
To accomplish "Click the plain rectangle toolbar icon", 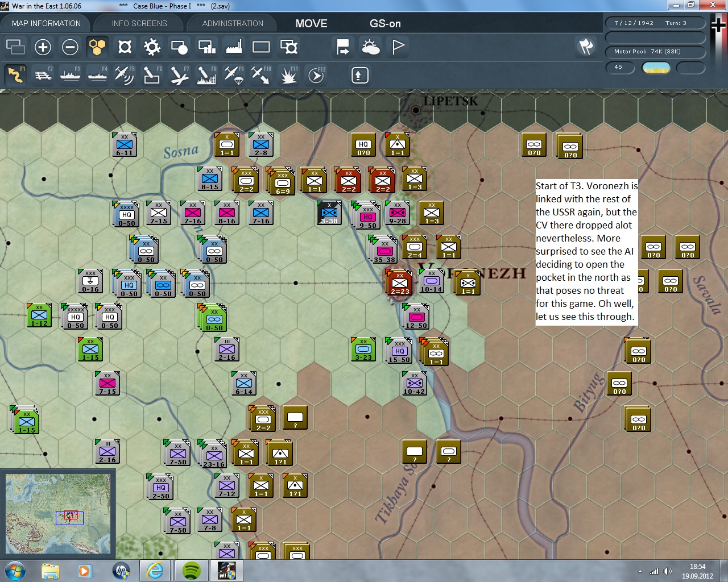I will (x=261, y=47).
